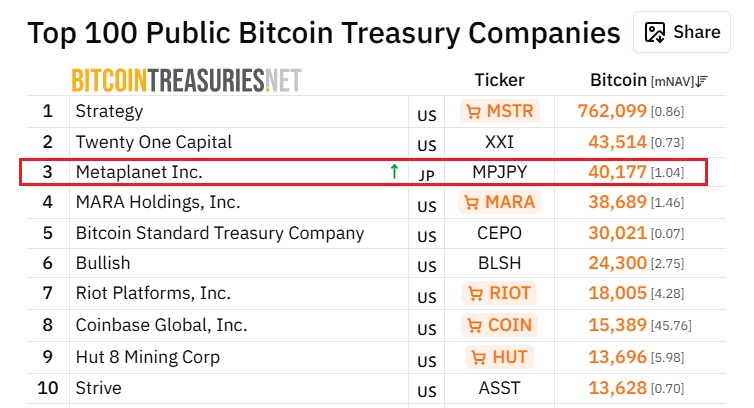Image resolution: width=754 pixels, height=408 pixels.
Task: Click the XXI ticker symbol
Action: 499,142
